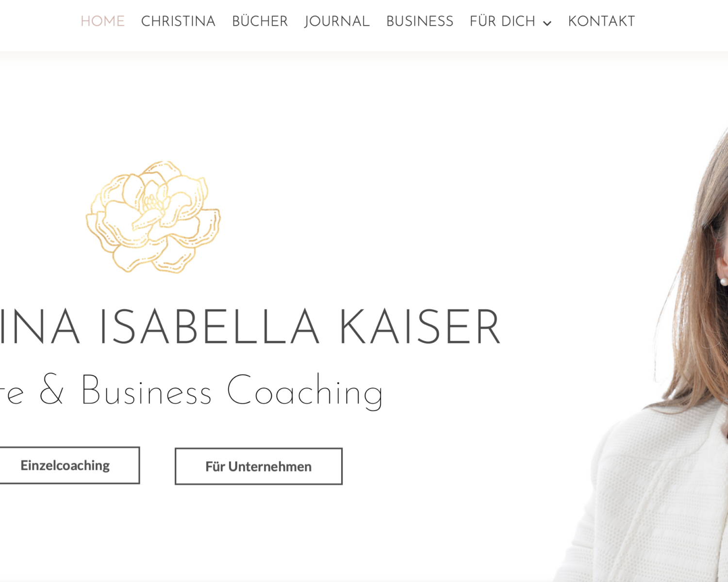This screenshot has height=582, width=728.
Task: Open the FÜR DICH menu label
Action: (x=502, y=21)
